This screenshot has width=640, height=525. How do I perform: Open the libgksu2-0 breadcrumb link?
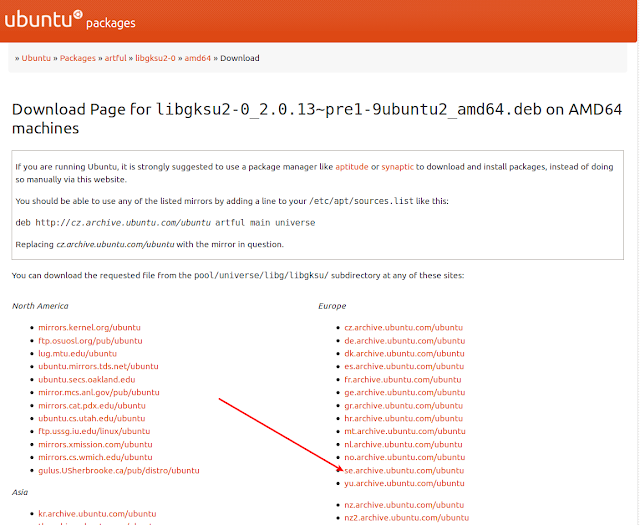[156, 58]
